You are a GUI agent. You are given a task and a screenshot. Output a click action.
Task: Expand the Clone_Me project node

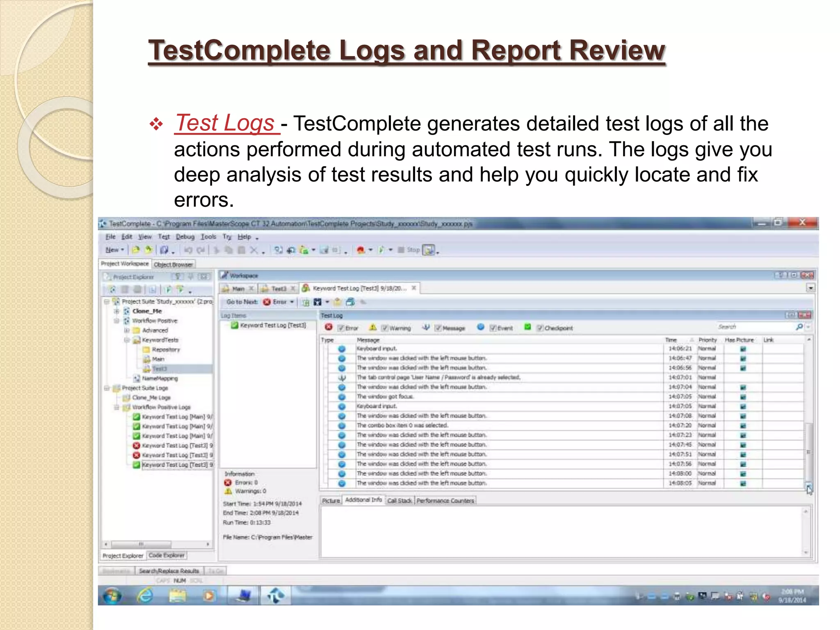[x=117, y=311]
